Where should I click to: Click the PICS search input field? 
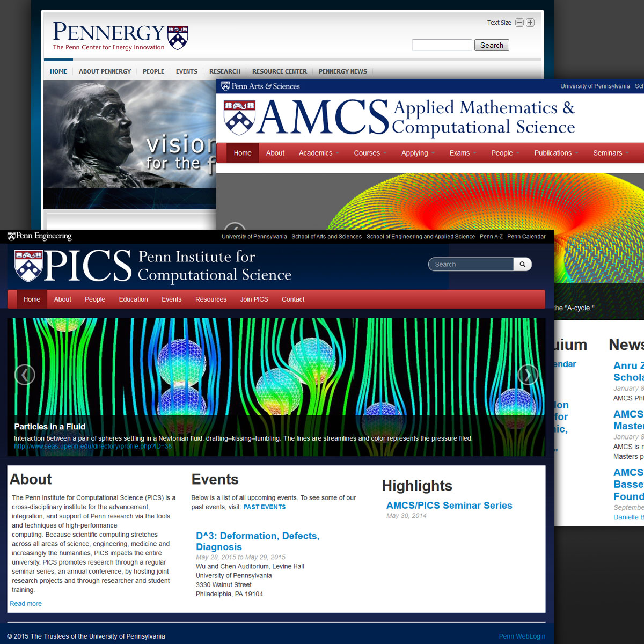[x=471, y=264]
